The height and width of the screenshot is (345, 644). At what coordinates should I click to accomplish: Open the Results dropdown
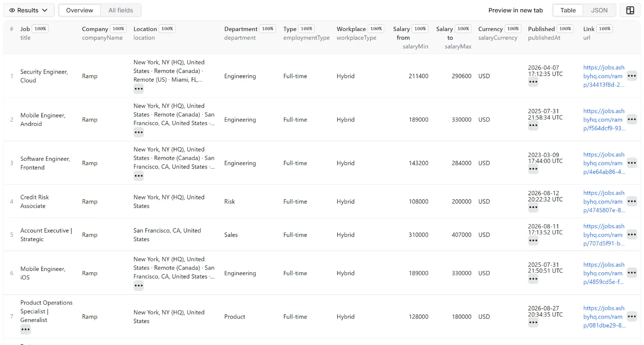point(29,10)
